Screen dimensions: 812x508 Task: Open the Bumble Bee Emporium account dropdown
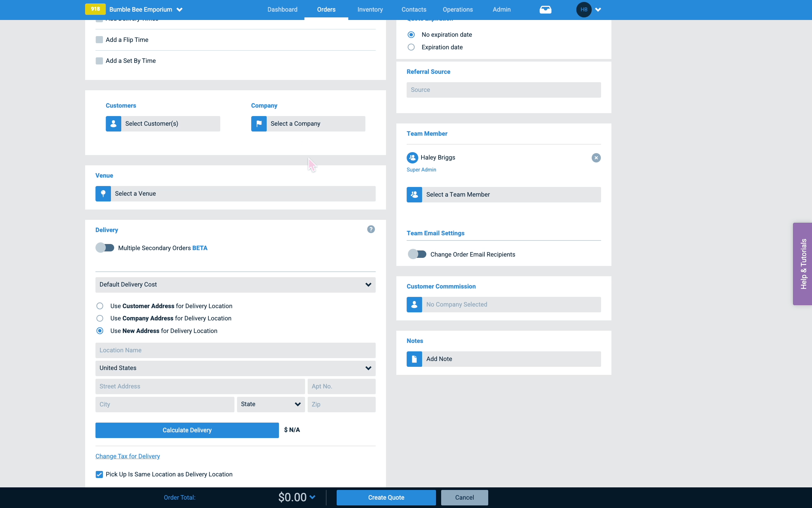180,10
